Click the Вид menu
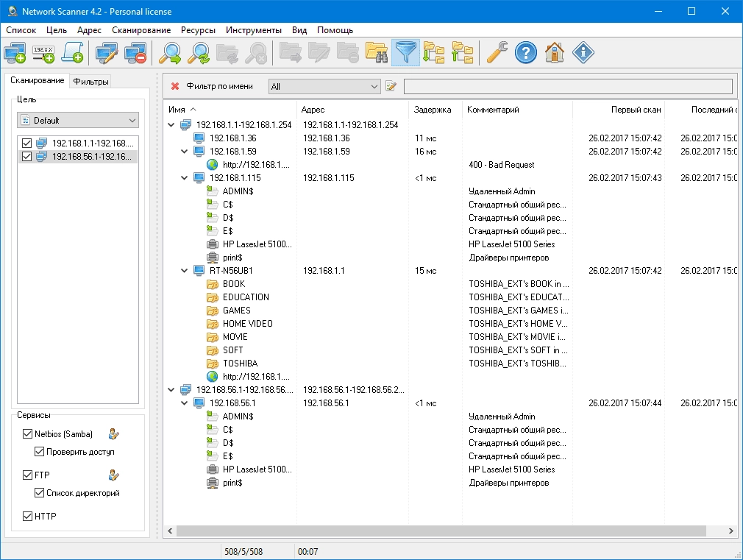This screenshot has width=743, height=560. click(x=299, y=30)
